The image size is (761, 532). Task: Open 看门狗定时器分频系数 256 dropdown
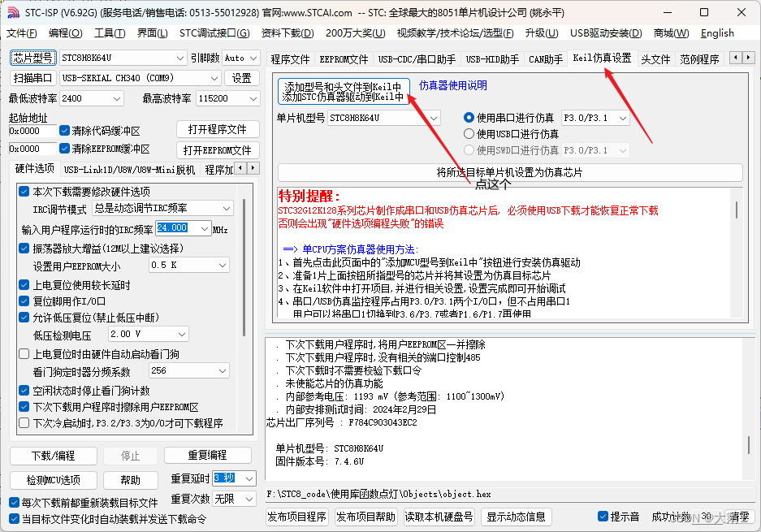188,371
